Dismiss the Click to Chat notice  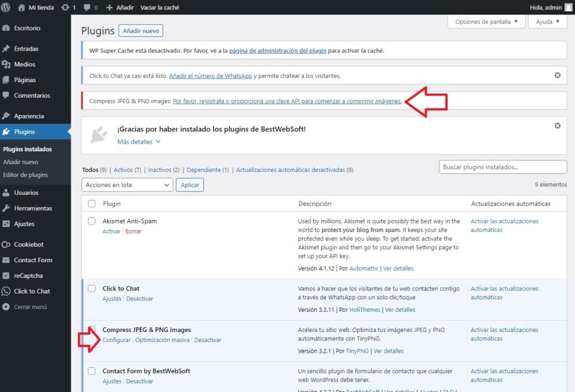click(558, 75)
